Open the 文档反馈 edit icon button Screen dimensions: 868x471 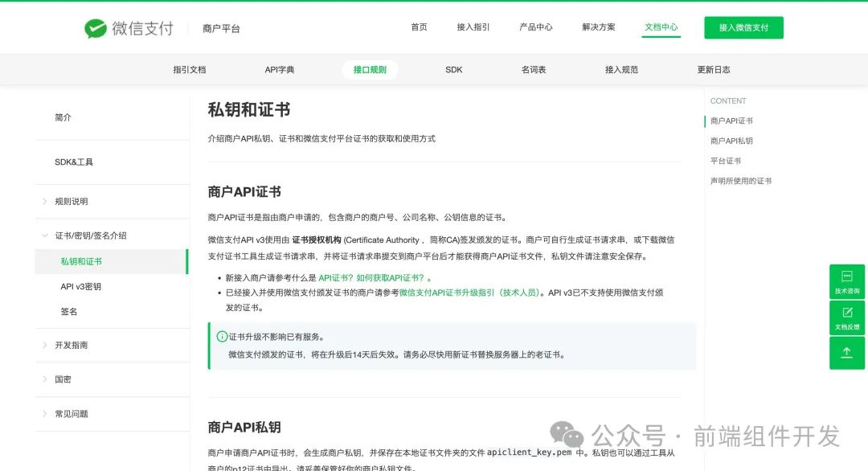(847, 317)
